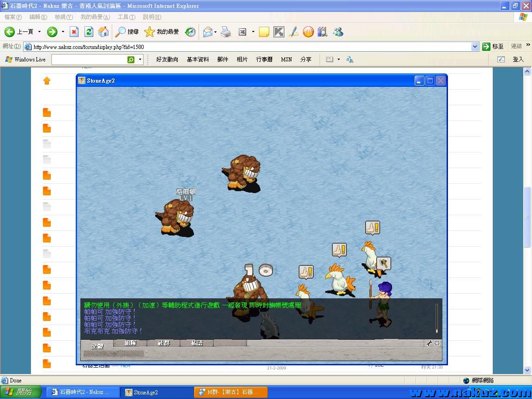The image size is (532, 399).
Task: Click the axe attack command icon in battle
Action: 383,263
